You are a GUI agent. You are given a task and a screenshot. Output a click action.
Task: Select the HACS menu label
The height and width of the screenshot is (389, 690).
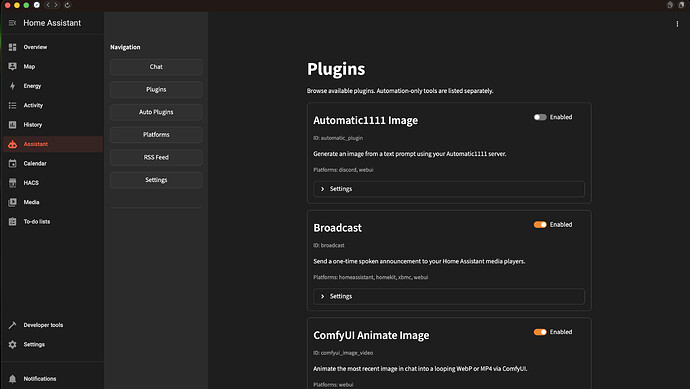(x=31, y=183)
